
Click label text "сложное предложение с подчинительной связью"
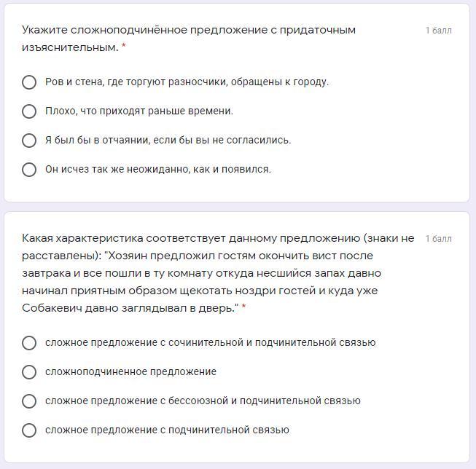[x=167, y=430]
